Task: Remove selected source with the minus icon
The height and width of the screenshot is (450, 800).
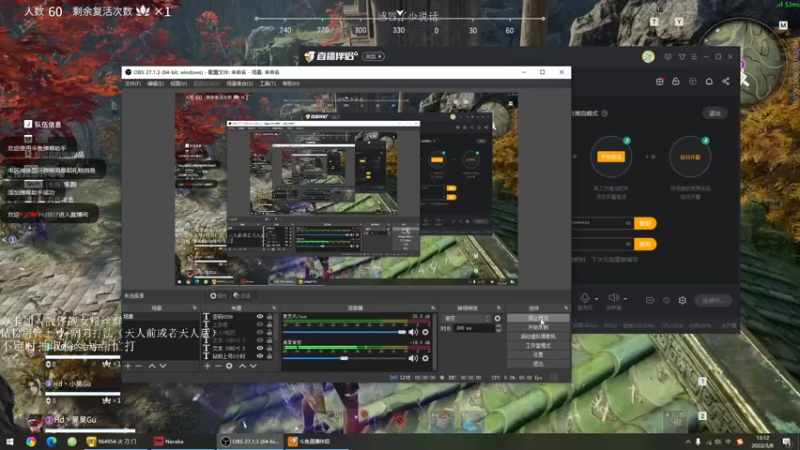Action: [218, 366]
